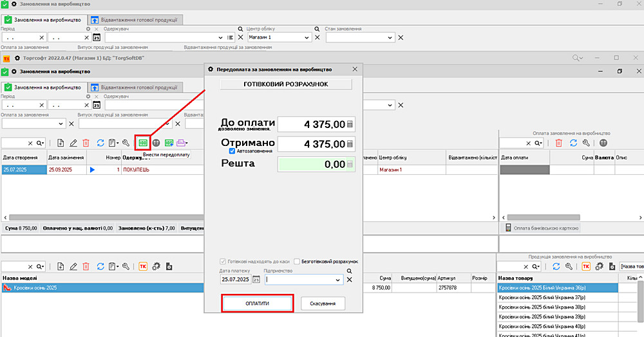Viewport: 644px width, 337px height.
Task: Click the calculator icon beside 'До оплати'
Action: point(350,125)
